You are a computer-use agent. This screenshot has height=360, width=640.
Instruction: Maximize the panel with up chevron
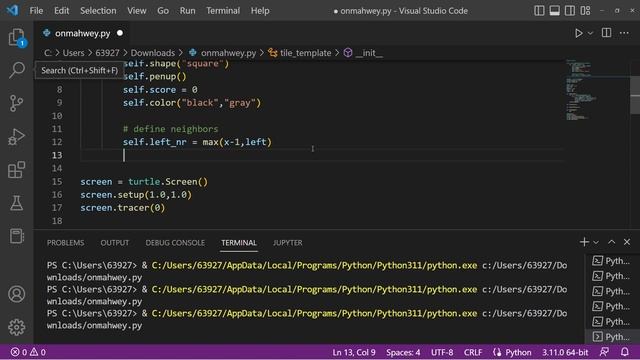611,242
